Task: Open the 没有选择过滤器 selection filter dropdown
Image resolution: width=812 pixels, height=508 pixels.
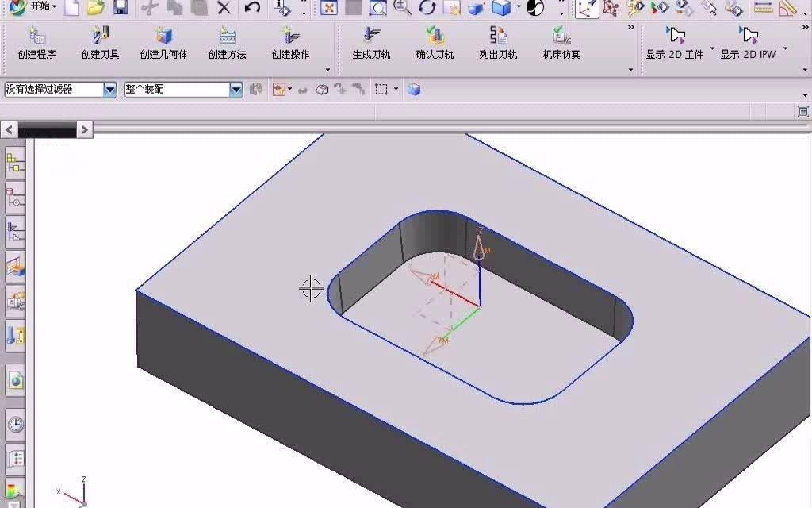Action: [x=109, y=89]
